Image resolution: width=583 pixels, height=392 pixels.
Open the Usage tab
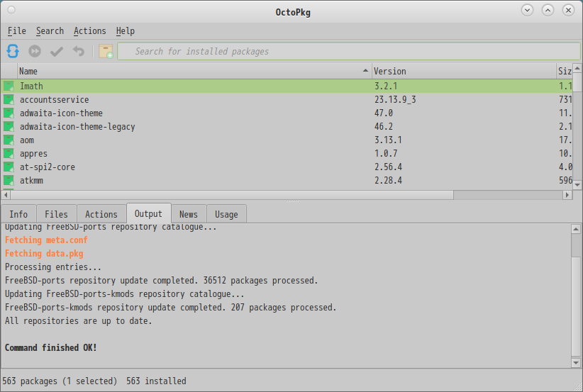(226, 214)
